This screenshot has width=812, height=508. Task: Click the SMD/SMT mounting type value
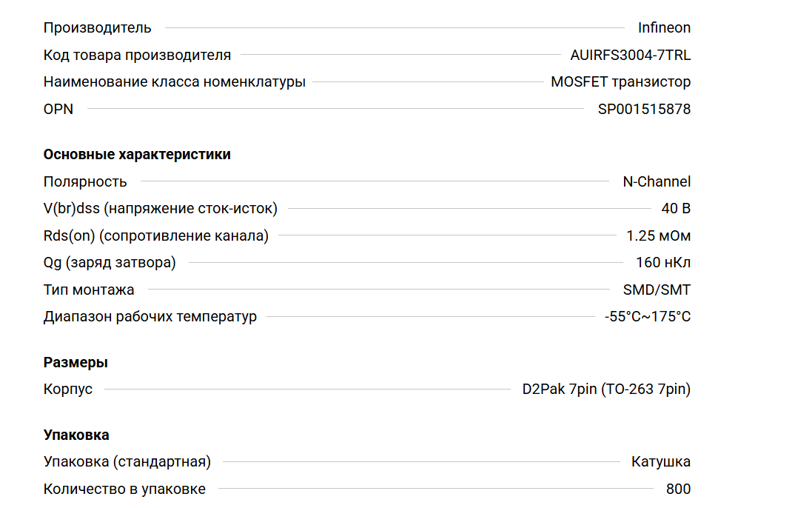[657, 290]
